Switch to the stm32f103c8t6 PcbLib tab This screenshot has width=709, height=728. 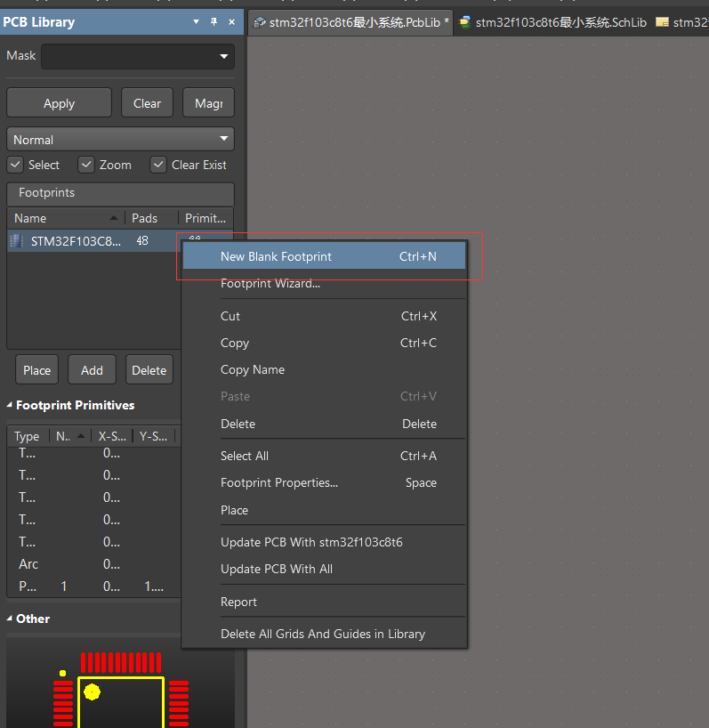(x=351, y=22)
